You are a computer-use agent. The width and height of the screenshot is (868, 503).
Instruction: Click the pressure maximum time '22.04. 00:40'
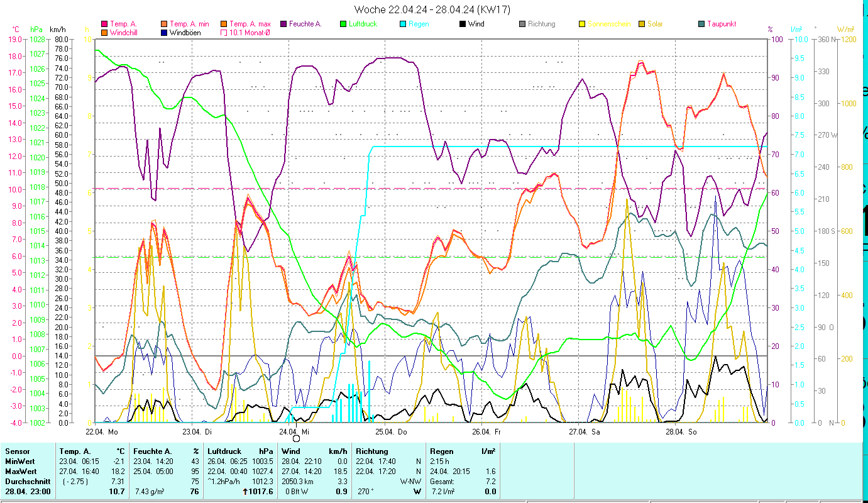coord(228,472)
